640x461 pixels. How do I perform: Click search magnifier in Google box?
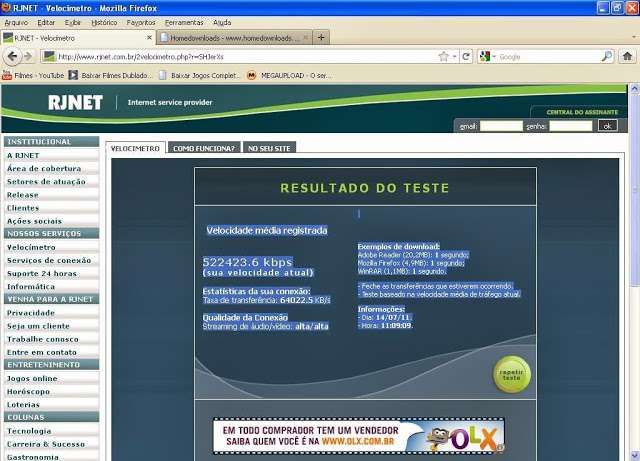point(607,56)
